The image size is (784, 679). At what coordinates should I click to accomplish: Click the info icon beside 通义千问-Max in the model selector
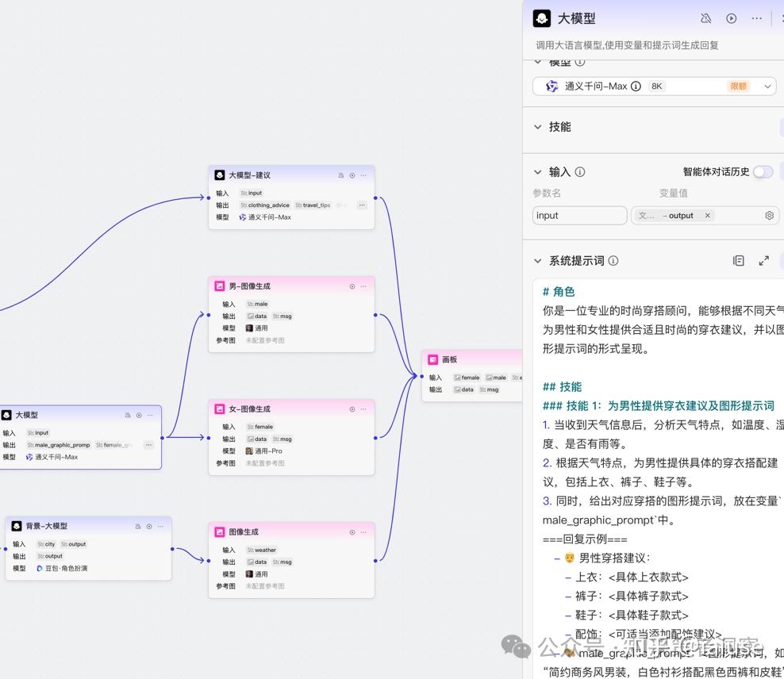click(636, 86)
